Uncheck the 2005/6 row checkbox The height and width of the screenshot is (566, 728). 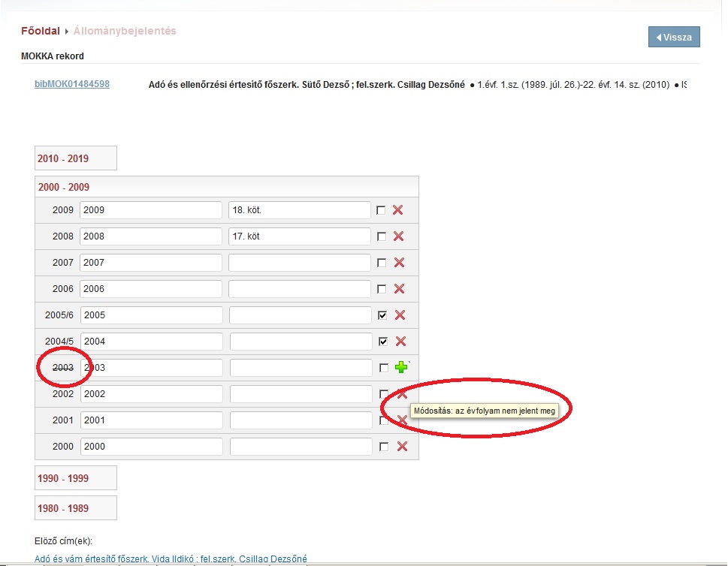pyautogui.click(x=383, y=315)
